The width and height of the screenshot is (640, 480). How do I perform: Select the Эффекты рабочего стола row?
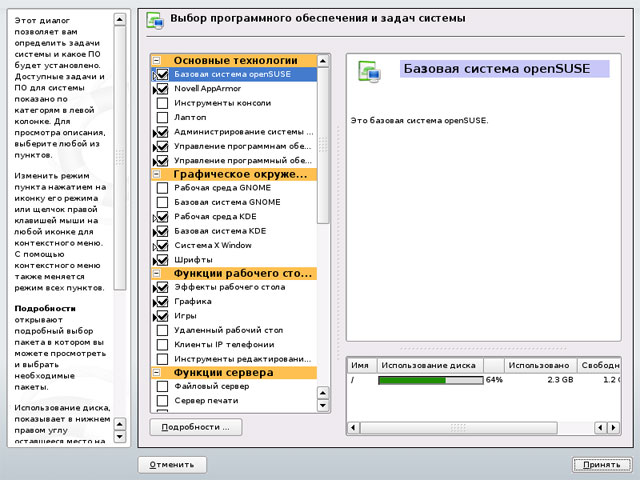[234, 287]
